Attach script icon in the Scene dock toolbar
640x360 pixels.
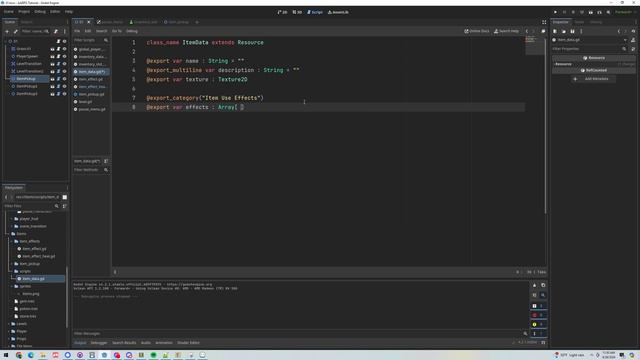[x=56, y=31]
